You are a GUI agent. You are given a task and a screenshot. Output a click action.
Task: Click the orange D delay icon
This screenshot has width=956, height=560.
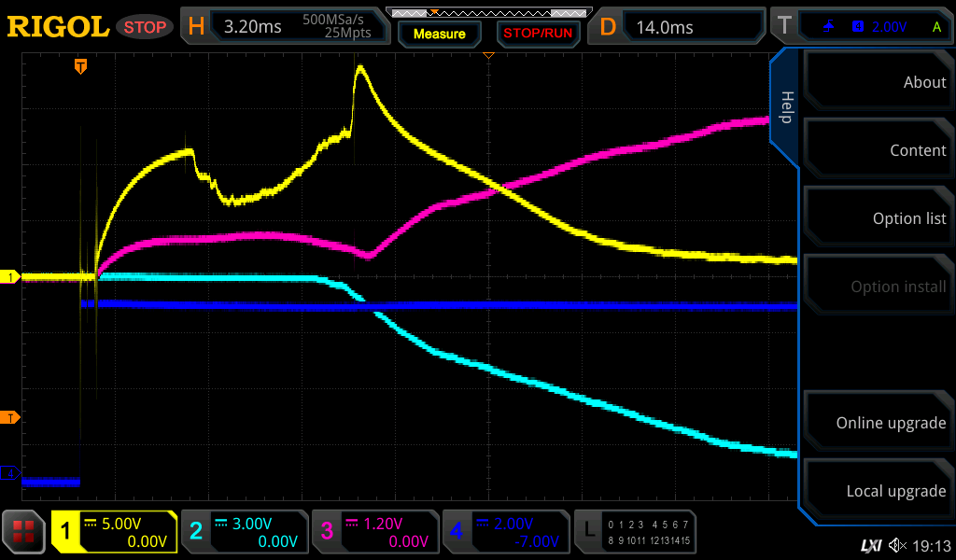608,27
